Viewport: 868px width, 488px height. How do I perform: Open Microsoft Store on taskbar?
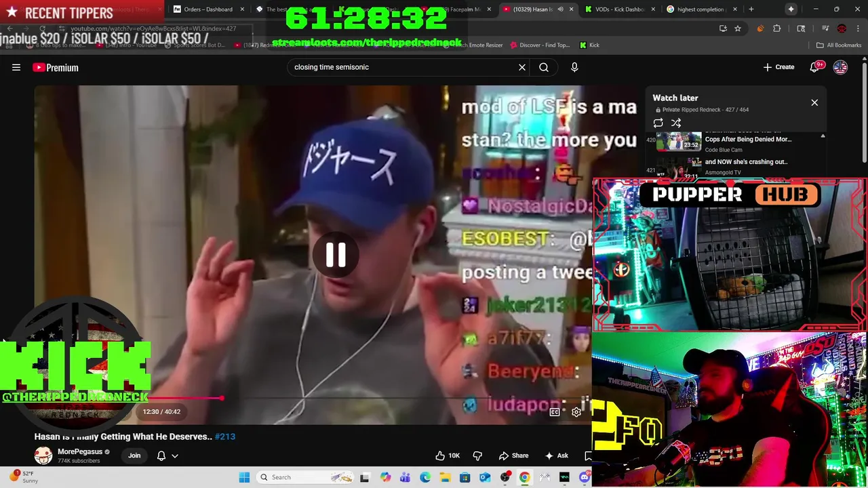point(465,477)
